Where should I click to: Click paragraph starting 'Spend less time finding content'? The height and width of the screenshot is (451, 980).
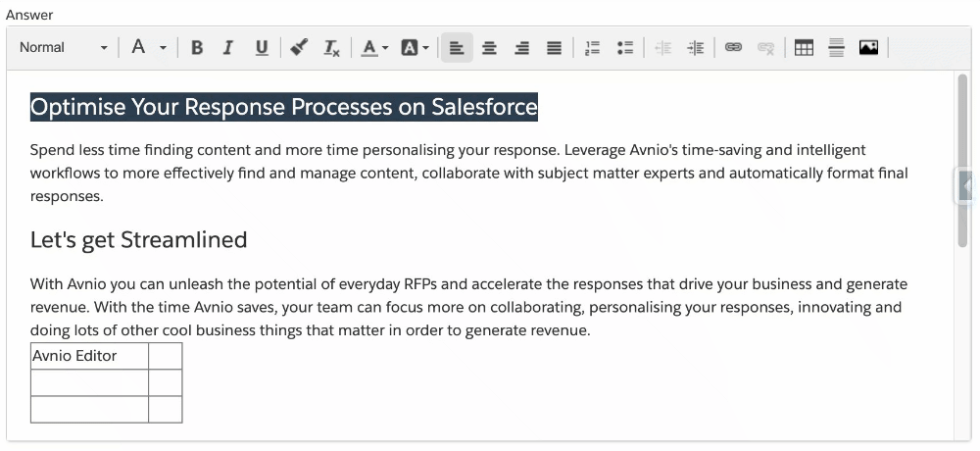point(468,174)
